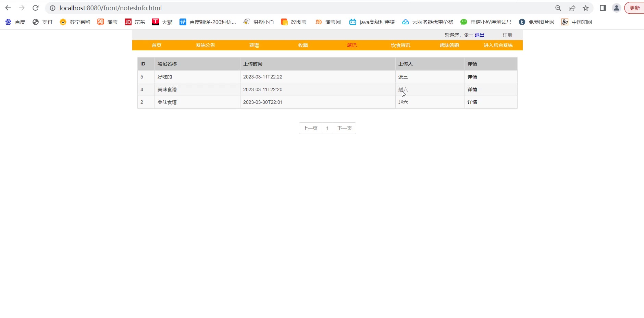Click uploader 张三 in the table
This screenshot has width=644, height=318.
403,77
